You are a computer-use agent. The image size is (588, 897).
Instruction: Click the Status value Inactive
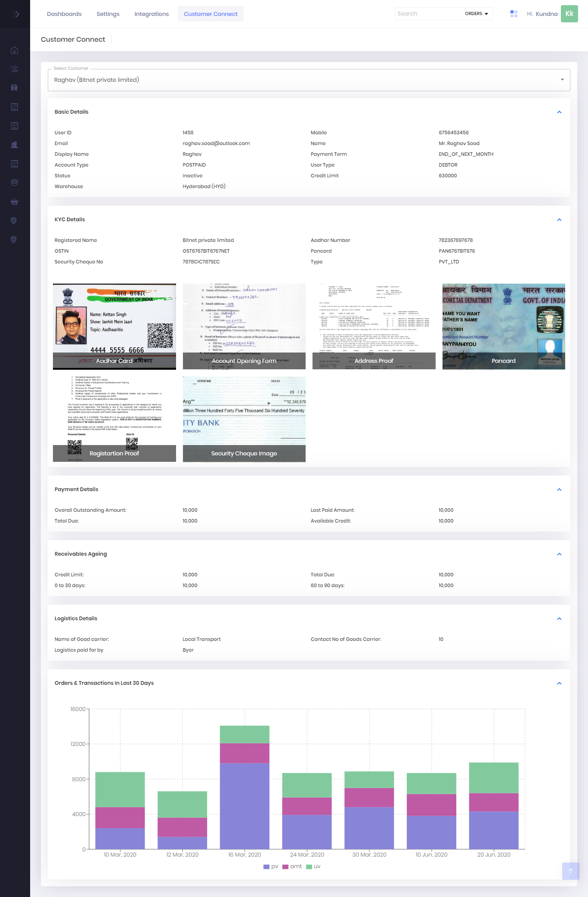click(192, 176)
